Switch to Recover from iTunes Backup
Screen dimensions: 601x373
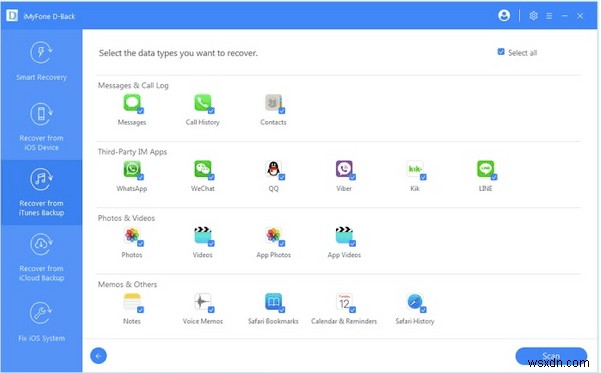pos(41,192)
